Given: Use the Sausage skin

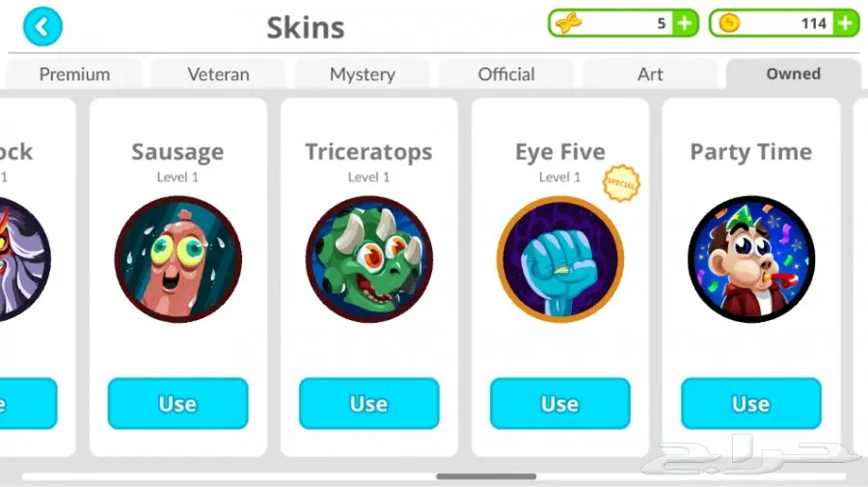Looking at the screenshot, I should click(x=177, y=403).
